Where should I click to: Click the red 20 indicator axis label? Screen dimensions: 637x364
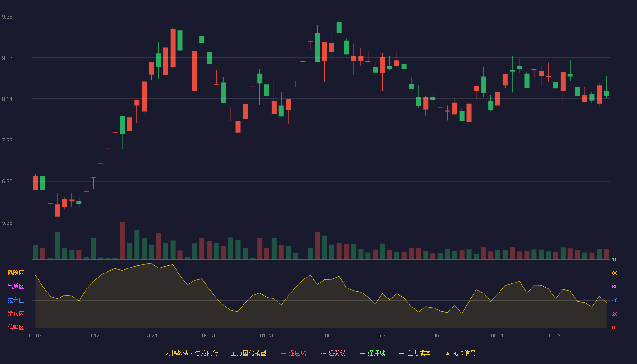(x=615, y=314)
